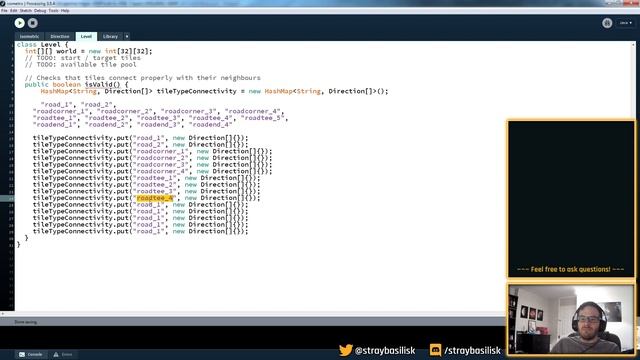
Task: Click the highlighted "roadtee_4" string
Action: point(155,198)
